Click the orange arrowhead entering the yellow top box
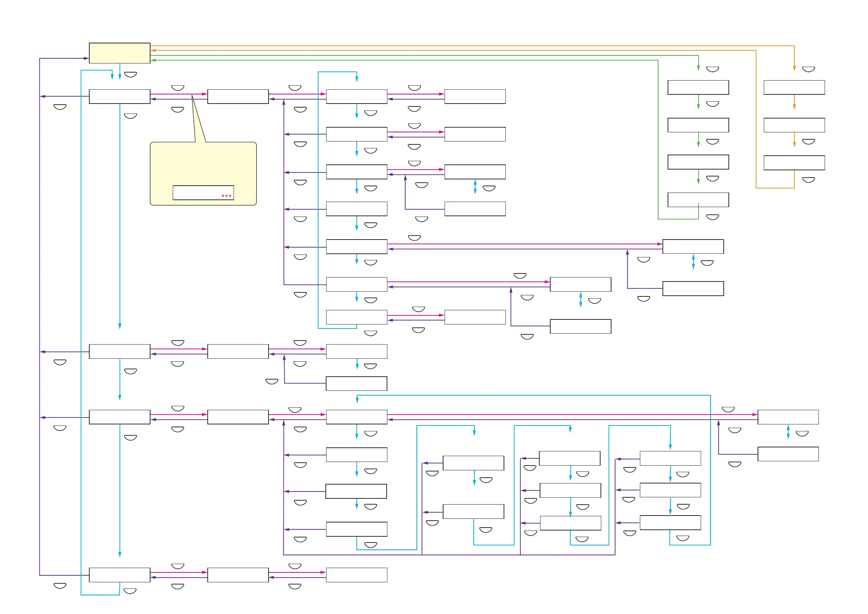 (x=153, y=50)
